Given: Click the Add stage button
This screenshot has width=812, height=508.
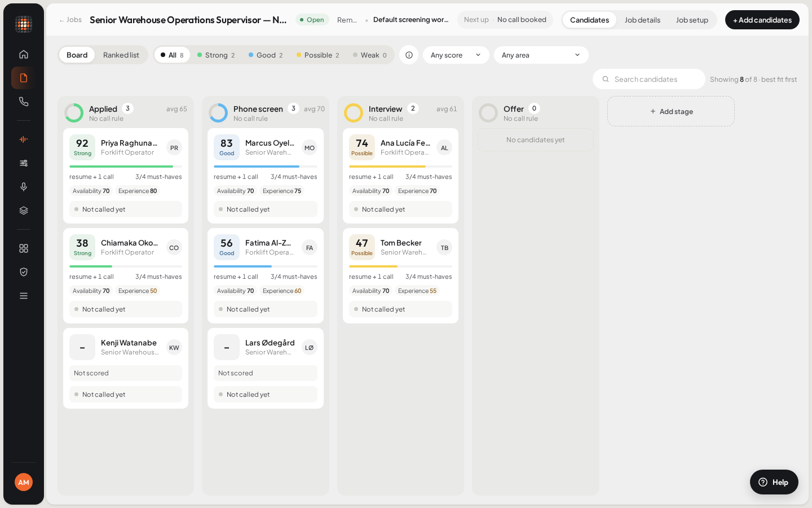Looking at the screenshot, I should click(x=671, y=111).
